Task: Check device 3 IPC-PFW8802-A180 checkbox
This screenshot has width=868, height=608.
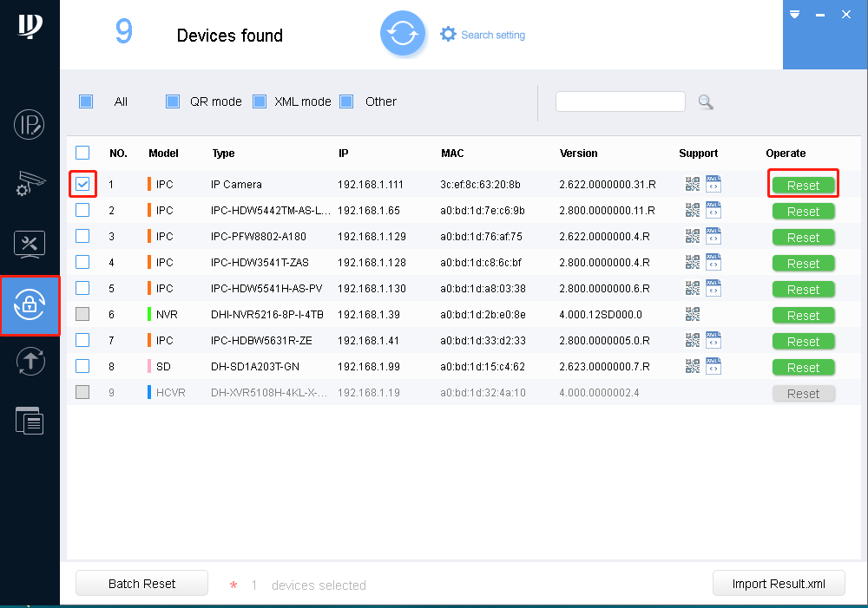Action: click(x=82, y=236)
